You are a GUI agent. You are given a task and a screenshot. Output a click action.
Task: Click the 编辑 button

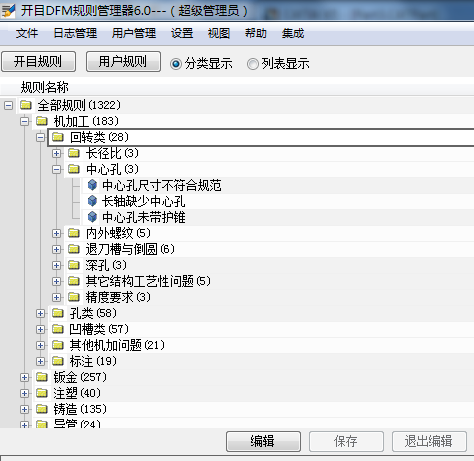[x=263, y=442]
